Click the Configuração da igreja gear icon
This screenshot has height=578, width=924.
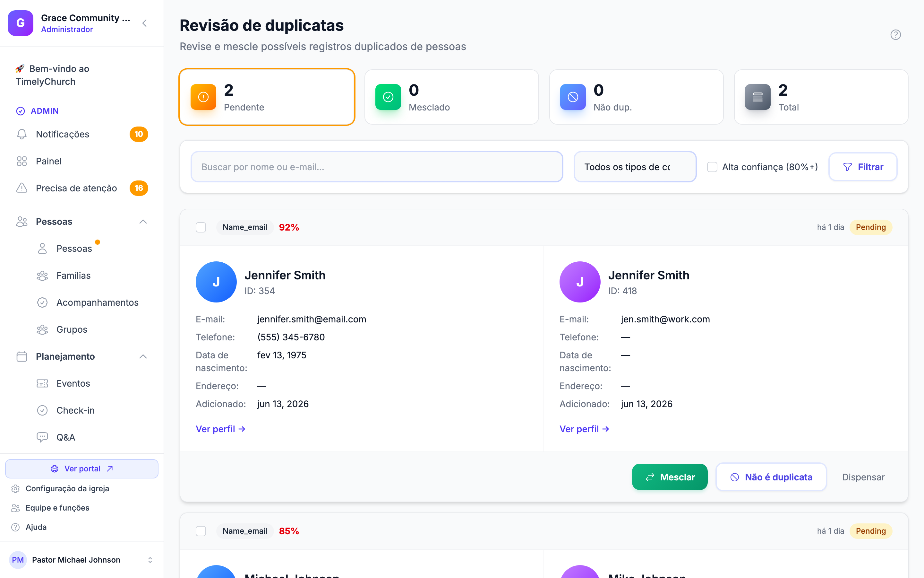coord(15,488)
